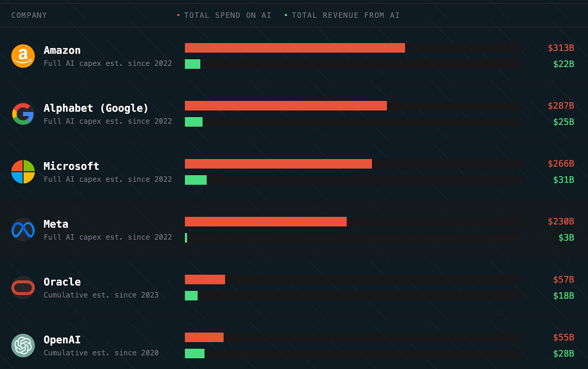This screenshot has height=369, width=588.
Task: Click the Google logo icon
Action: tap(23, 114)
